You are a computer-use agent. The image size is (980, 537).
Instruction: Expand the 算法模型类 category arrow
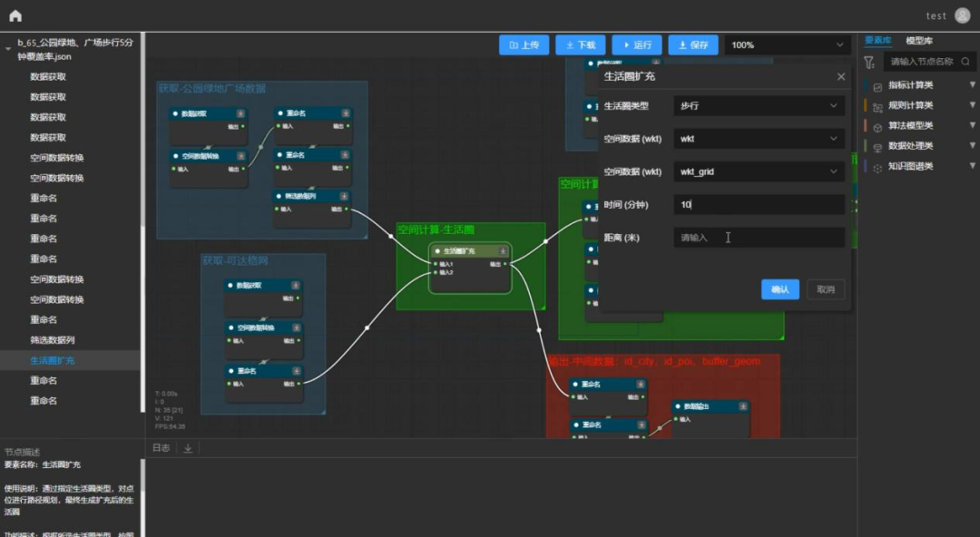point(973,126)
